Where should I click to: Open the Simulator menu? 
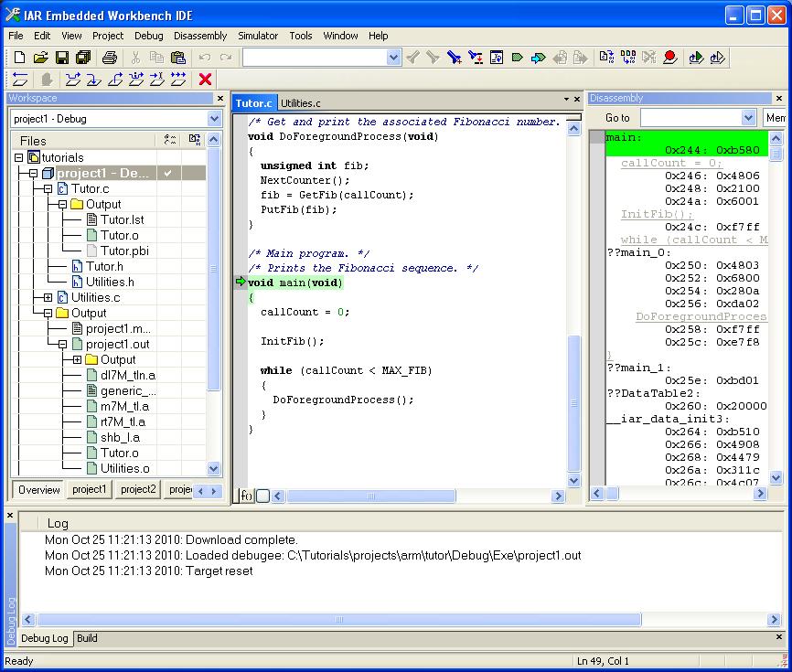(x=258, y=36)
